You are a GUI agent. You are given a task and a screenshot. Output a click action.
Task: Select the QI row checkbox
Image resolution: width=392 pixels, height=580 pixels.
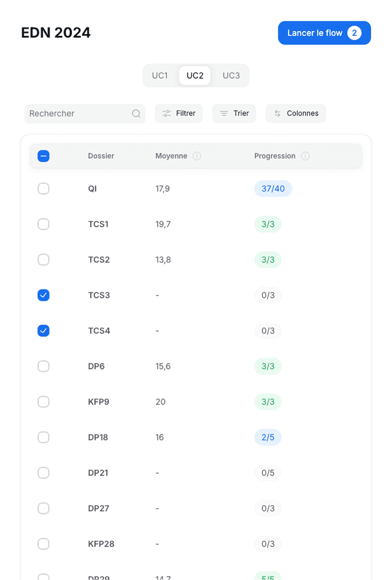pyautogui.click(x=43, y=188)
